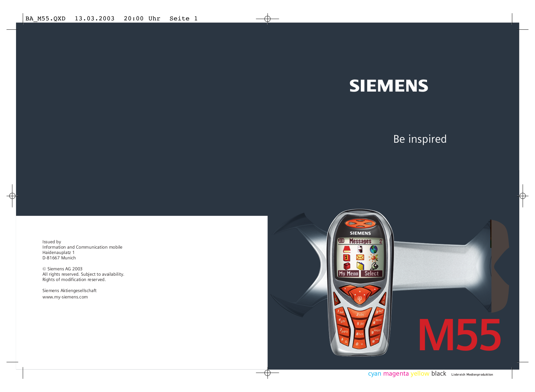Image resolution: width=535 pixels, height=392 pixels.
Task: Click the globe icon on the phone screen
Action: (x=374, y=249)
